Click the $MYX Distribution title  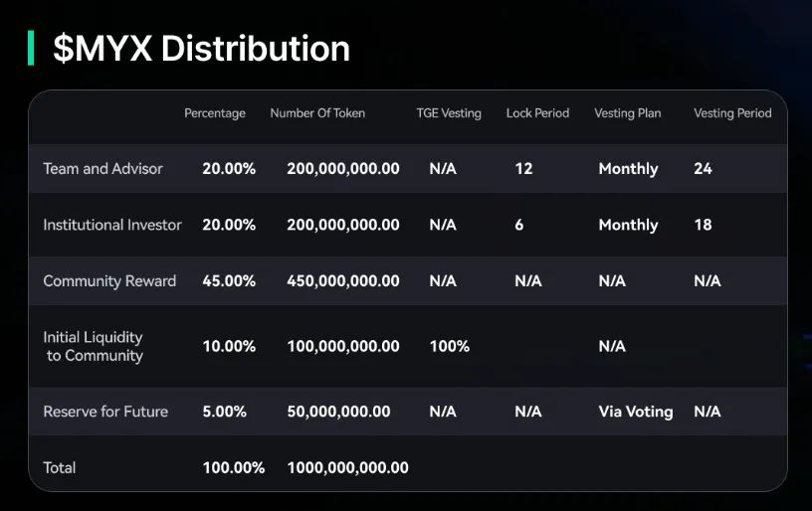coord(201,48)
